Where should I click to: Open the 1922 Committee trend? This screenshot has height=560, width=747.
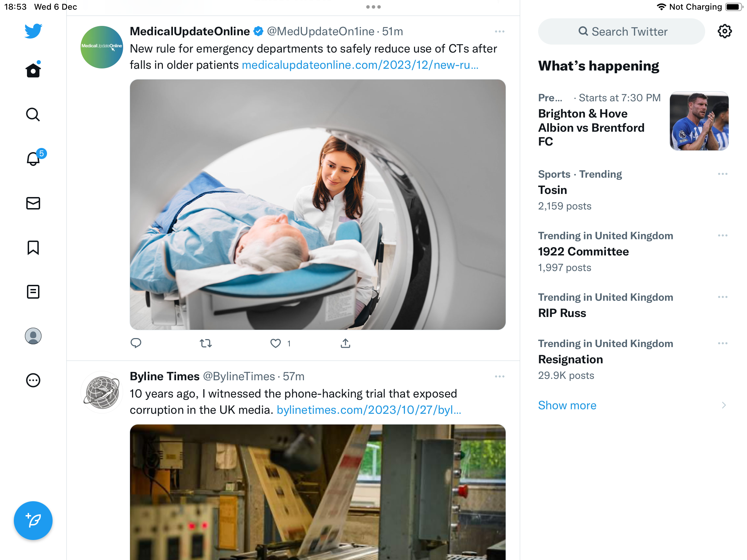click(583, 252)
